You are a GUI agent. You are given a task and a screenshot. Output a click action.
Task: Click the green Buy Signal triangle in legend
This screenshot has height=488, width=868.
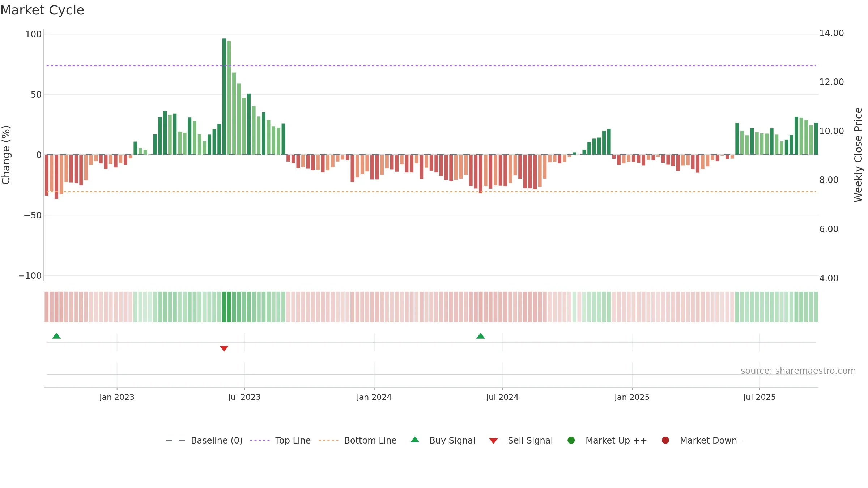tap(415, 440)
